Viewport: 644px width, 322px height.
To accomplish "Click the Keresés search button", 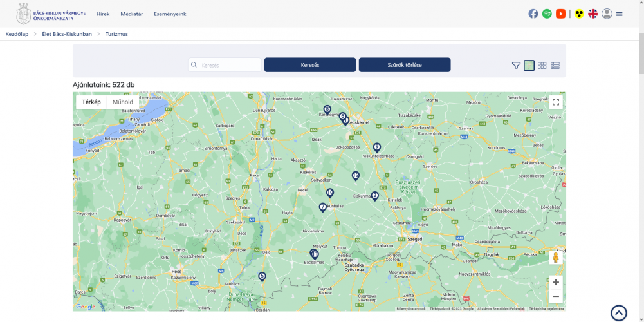I will pyautogui.click(x=310, y=65).
